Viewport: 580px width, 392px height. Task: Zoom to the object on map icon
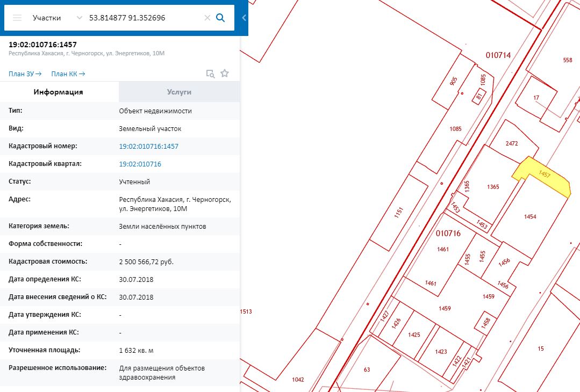pyautogui.click(x=210, y=74)
